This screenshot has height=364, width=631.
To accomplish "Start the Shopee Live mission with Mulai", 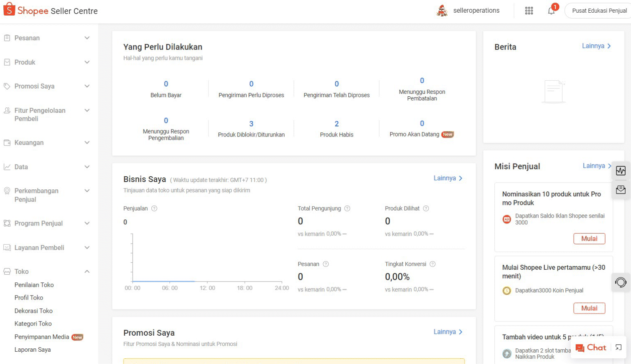I will coord(589,308).
